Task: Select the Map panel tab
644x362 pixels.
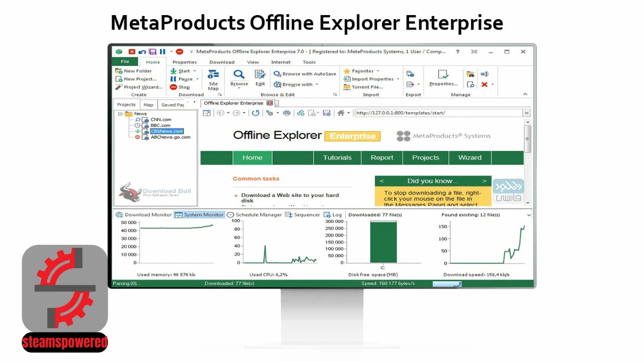Action: [x=148, y=105]
